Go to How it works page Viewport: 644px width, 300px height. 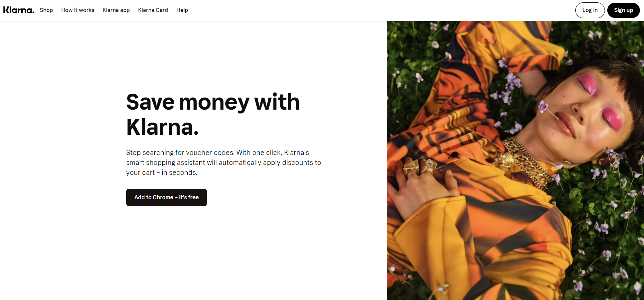click(78, 10)
